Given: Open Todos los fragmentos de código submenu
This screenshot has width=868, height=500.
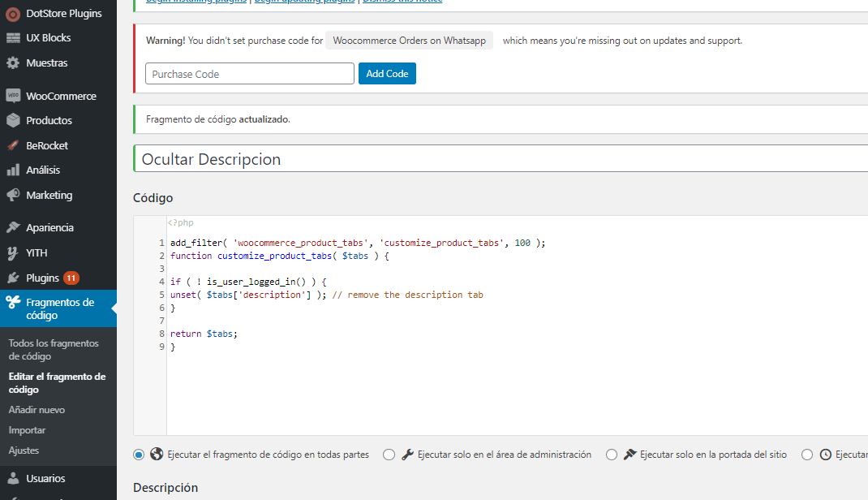Looking at the screenshot, I should (54, 349).
